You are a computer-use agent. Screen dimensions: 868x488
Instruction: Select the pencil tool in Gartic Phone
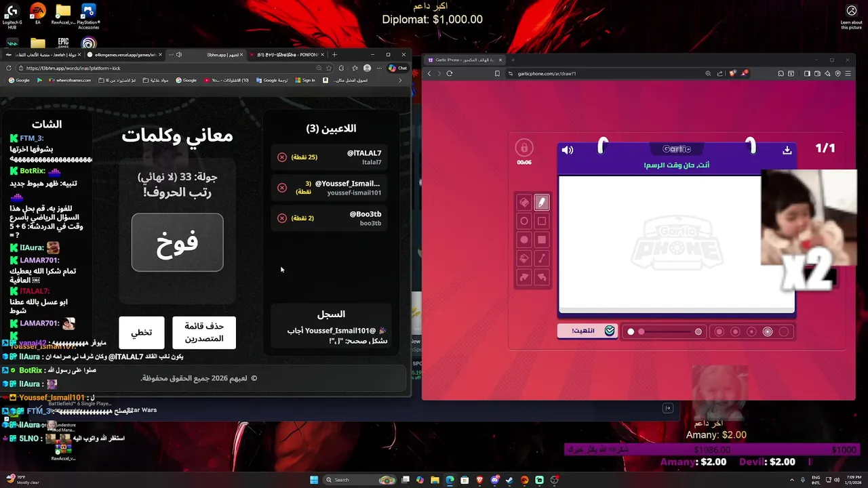point(542,202)
